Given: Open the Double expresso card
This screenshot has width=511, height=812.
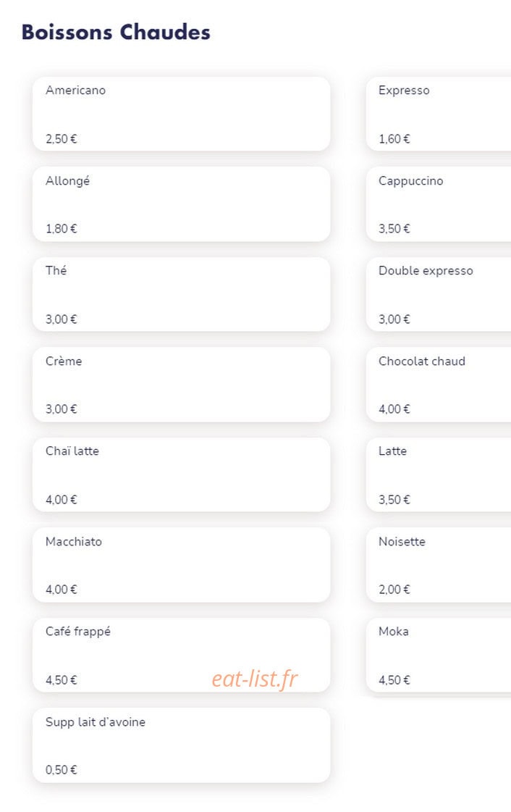Looking at the screenshot, I should pos(439,294).
